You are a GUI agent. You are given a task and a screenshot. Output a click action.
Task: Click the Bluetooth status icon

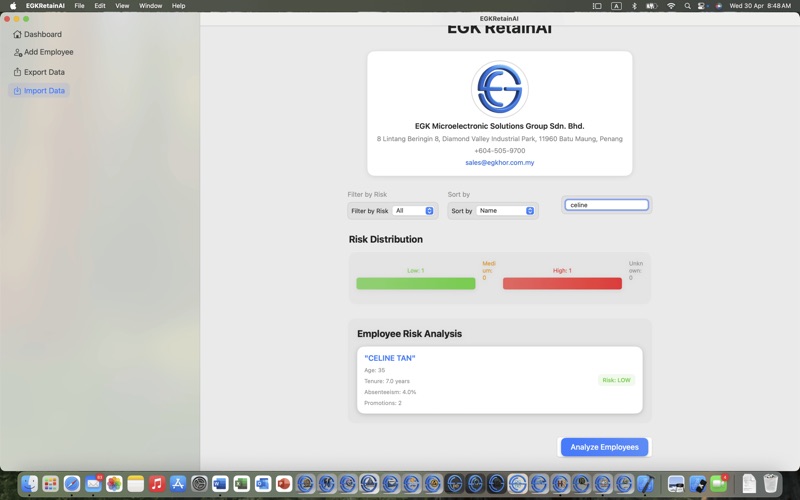[x=634, y=6]
